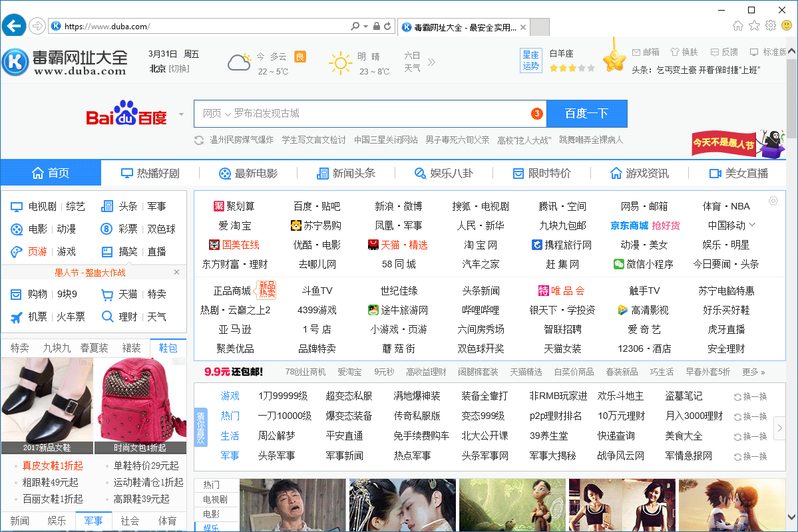The height and width of the screenshot is (532, 798).
Task: Open the 美女直播 navigation tab
Action: point(739,174)
